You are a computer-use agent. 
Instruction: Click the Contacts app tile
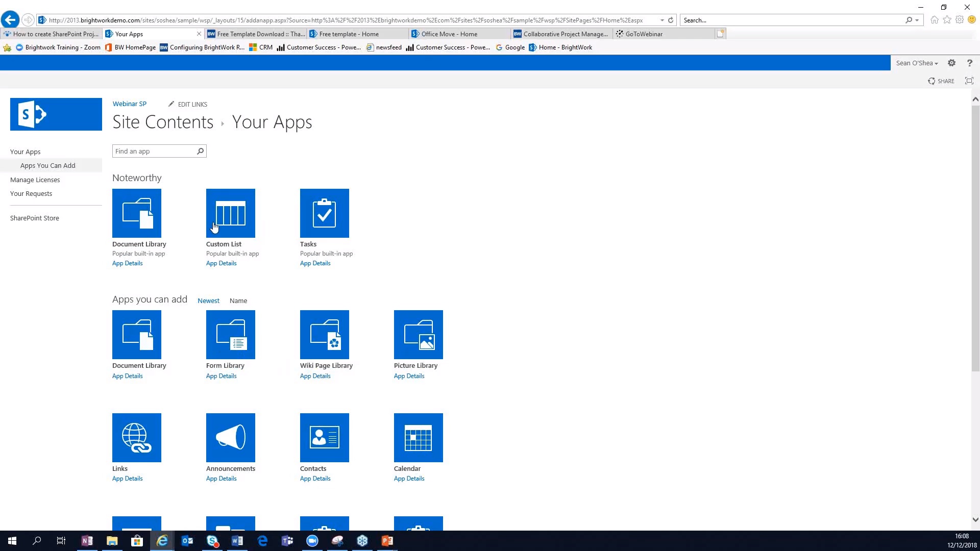[324, 438]
